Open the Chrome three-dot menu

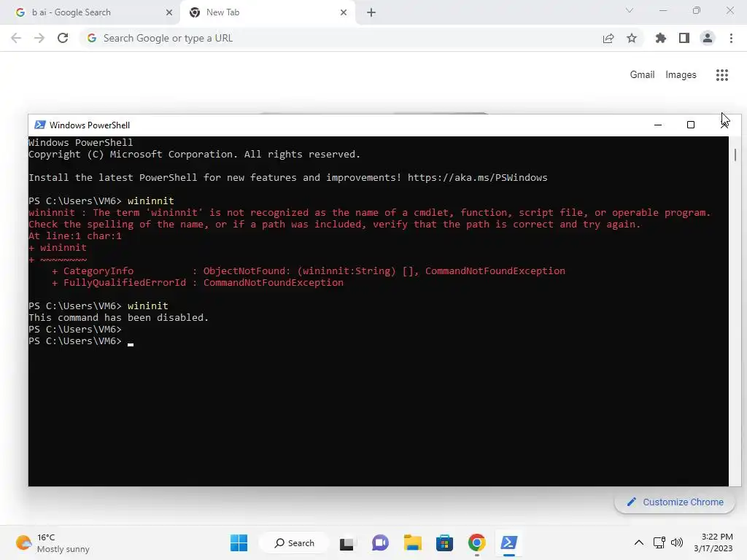coord(731,38)
